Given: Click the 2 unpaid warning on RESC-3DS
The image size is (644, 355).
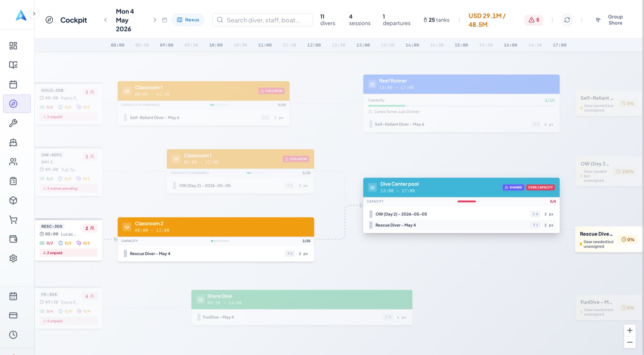Looking at the screenshot, I should coord(68,253).
